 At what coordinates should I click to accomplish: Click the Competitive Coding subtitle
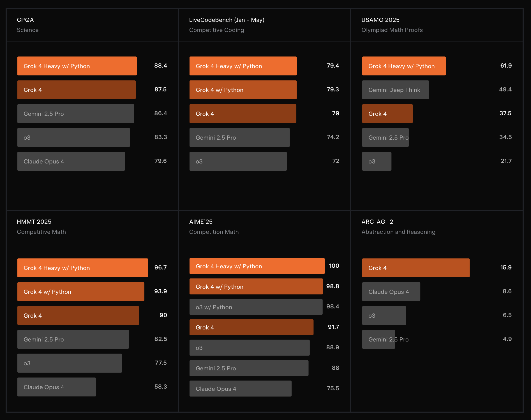click(x=216, y=30)
